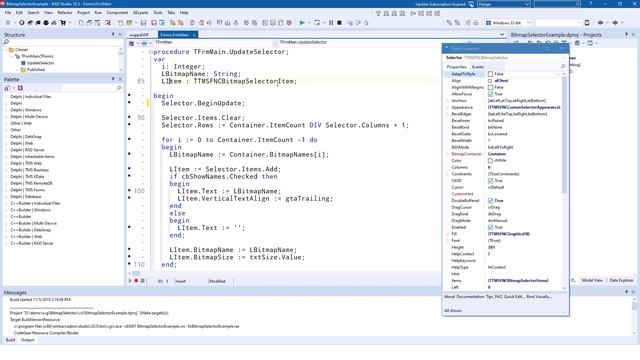Screen dimensions: 640x360
Task: Click the Quick Edit... link
Action: pyautogui.click(x=514, y=297)
